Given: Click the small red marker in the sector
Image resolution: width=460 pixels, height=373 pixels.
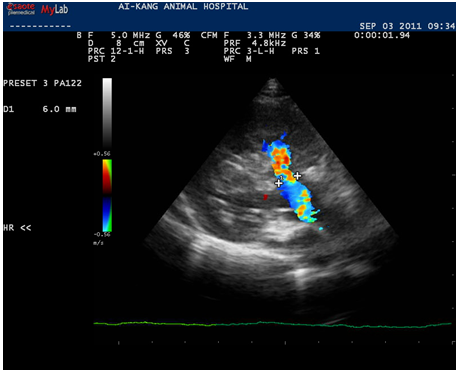Looking at the screenshot, I should [265, 197].
